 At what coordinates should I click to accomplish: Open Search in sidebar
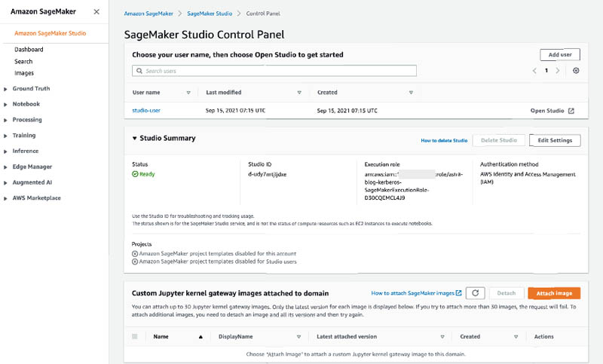pos(23,62)
